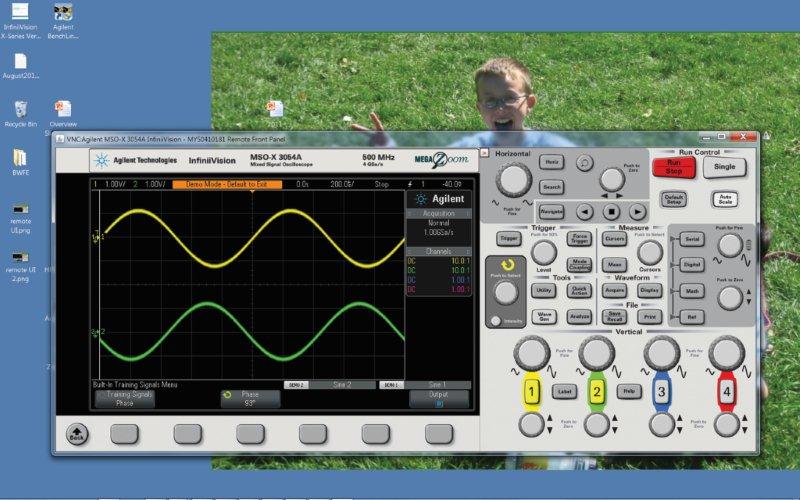The image size is (800, 500).
Task: Click the trigger Level knob
Action: [544, 252]
